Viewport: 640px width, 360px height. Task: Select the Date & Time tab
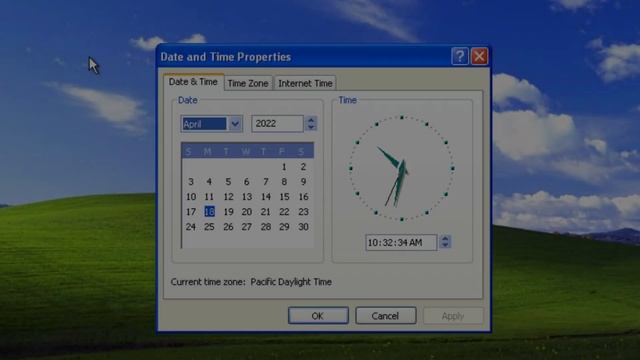pyautogui.click(x=193, y=82)
